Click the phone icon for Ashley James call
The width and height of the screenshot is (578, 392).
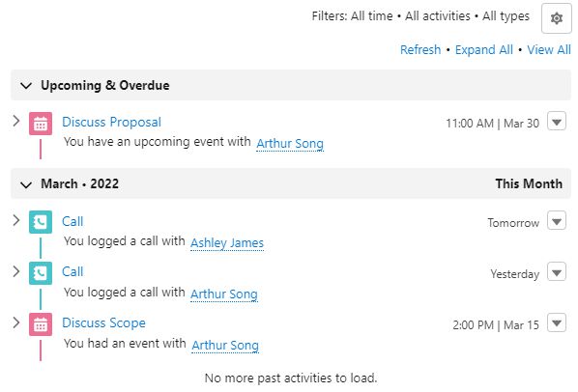tap(41, 222)
